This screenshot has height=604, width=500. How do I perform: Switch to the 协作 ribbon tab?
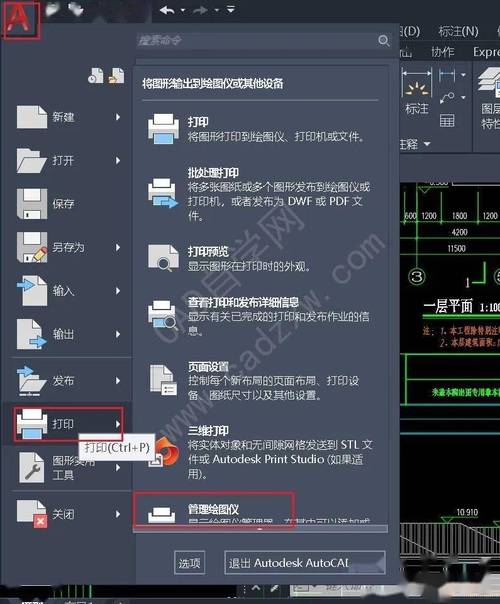pyautogui.click(x=442, y=52)
